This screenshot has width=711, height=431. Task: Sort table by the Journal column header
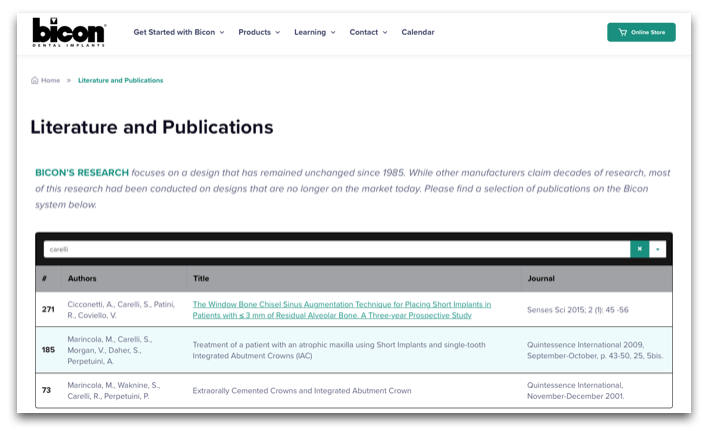coord(541,278)
